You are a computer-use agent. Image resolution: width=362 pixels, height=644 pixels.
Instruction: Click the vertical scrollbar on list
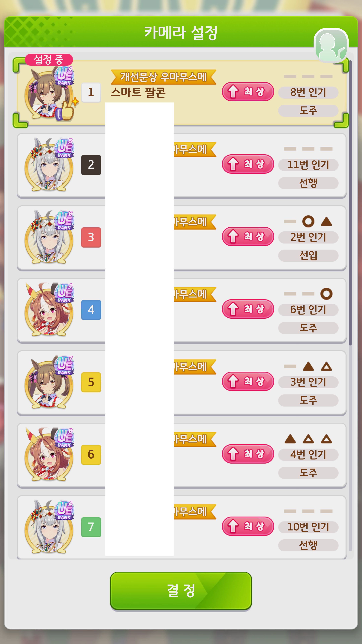350,202
